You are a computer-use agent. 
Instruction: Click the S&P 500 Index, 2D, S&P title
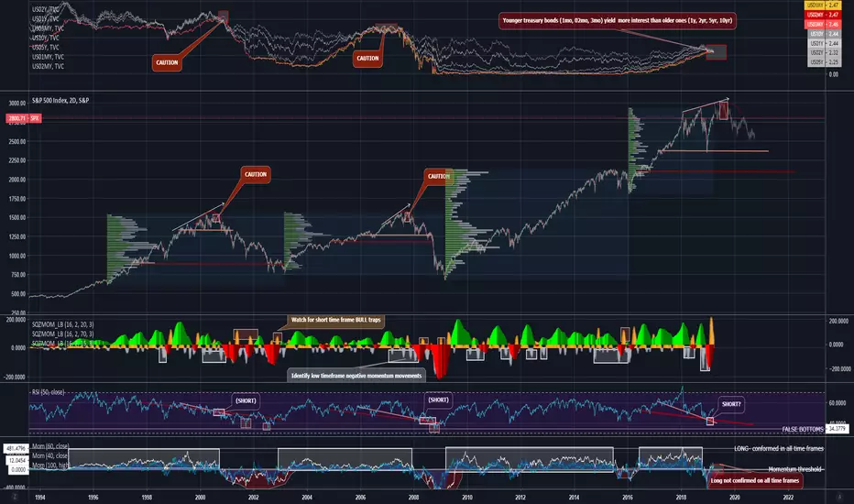click(60, 100)
